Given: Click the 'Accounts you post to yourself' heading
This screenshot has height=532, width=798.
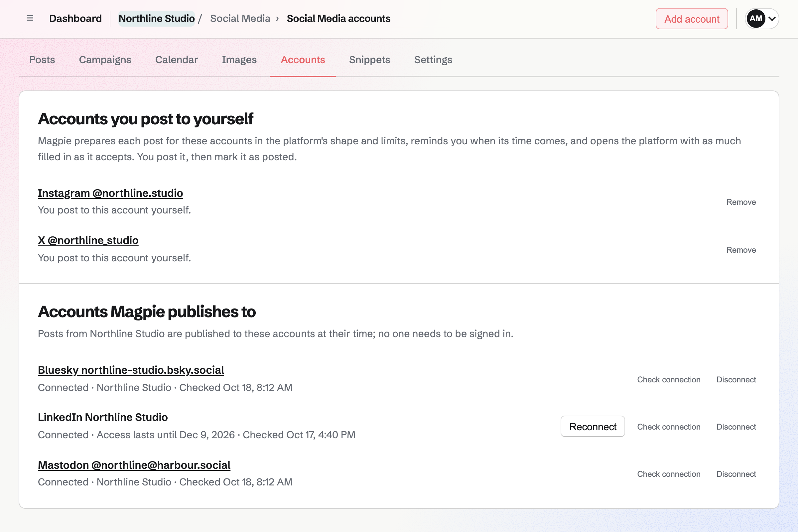Looking at the screenshot, I should click(146, 119).
